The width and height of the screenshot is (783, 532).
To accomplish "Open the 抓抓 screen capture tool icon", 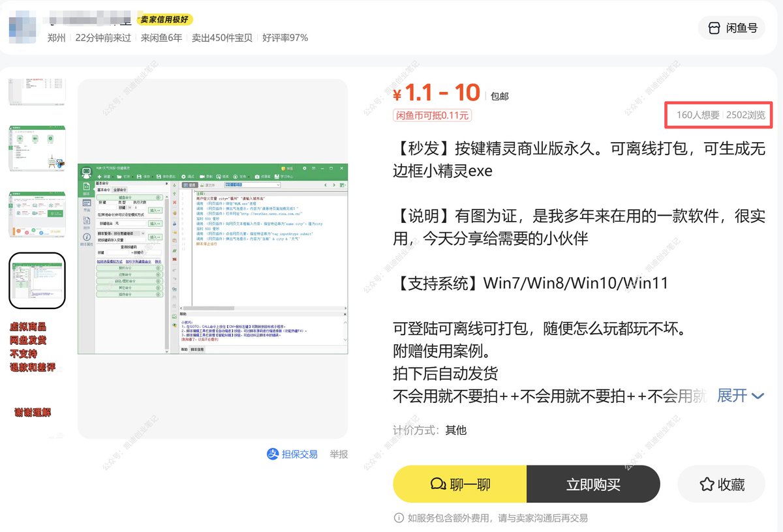I will [x=221, y=176].
